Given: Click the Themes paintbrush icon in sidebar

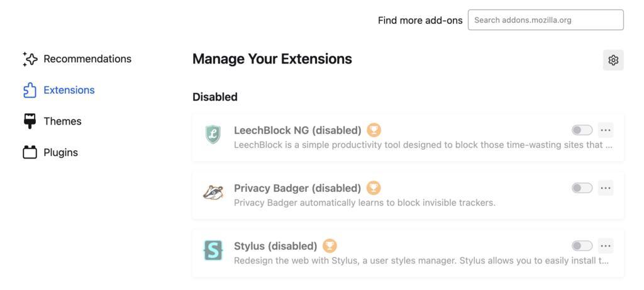Looking at the screenshot, I should (30, 121).
